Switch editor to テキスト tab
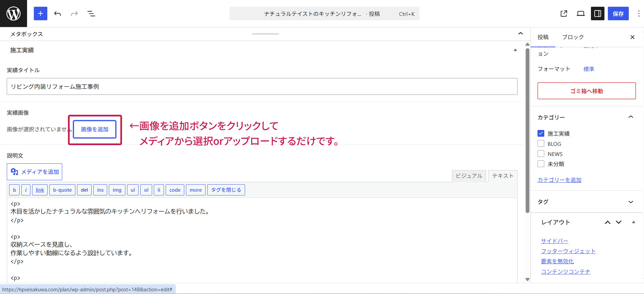The height and width of the screenshot is (294, 644). click(x=503, y=176)
